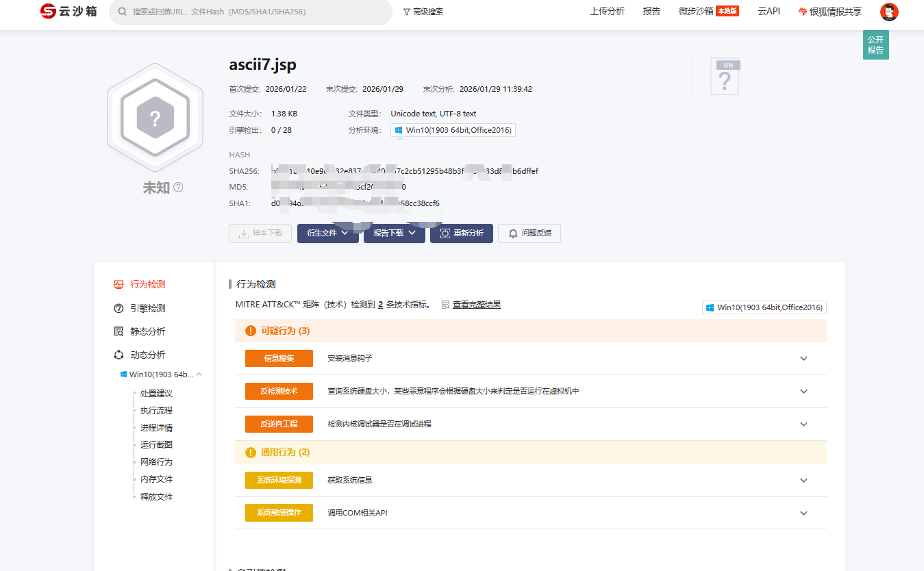Expand the 信息搜集 behavior row
The height and width of the screenshot is (571, 924).
point(803,359)
